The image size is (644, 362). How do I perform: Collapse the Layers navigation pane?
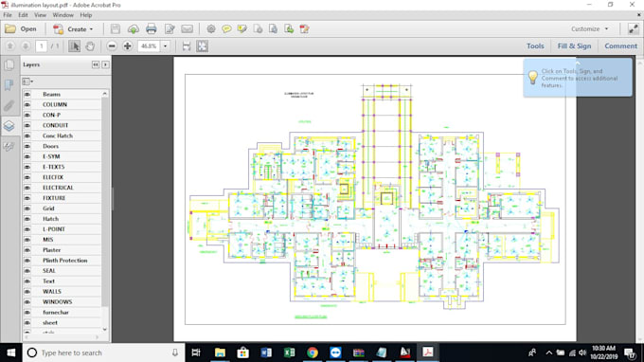tap(96, 64)
